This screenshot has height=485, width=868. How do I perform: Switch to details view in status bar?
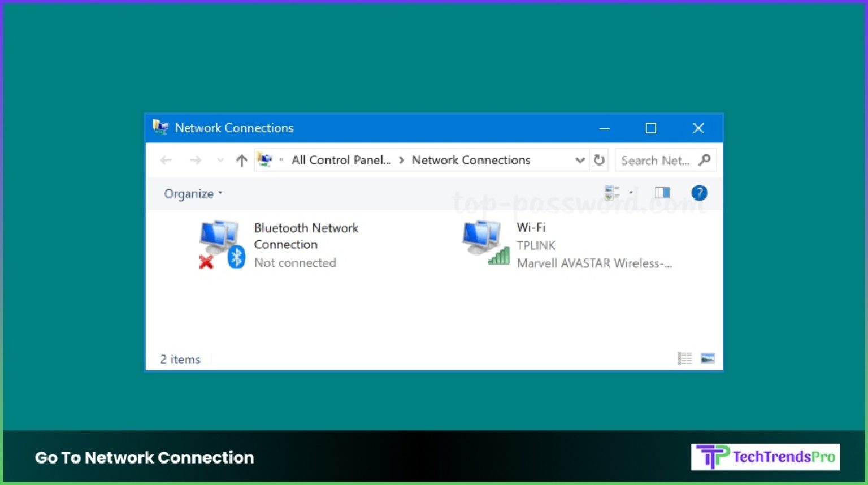[x=685, y=358]
